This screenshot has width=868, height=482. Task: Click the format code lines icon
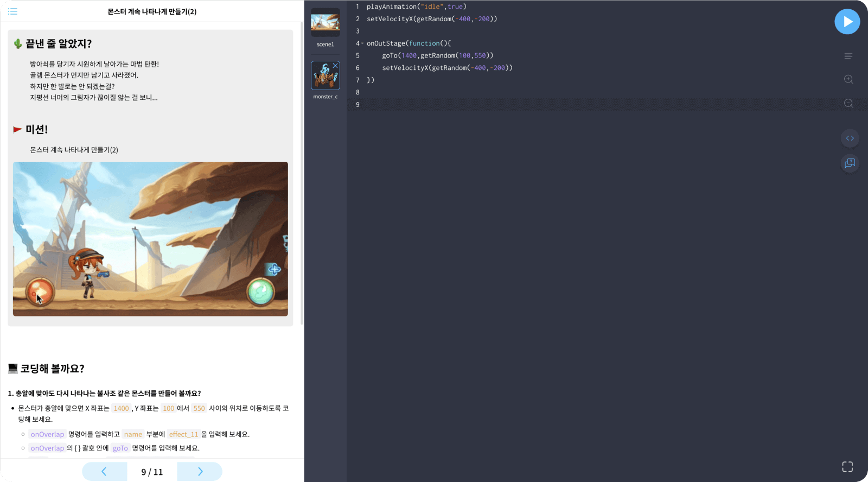pos(848,56)
